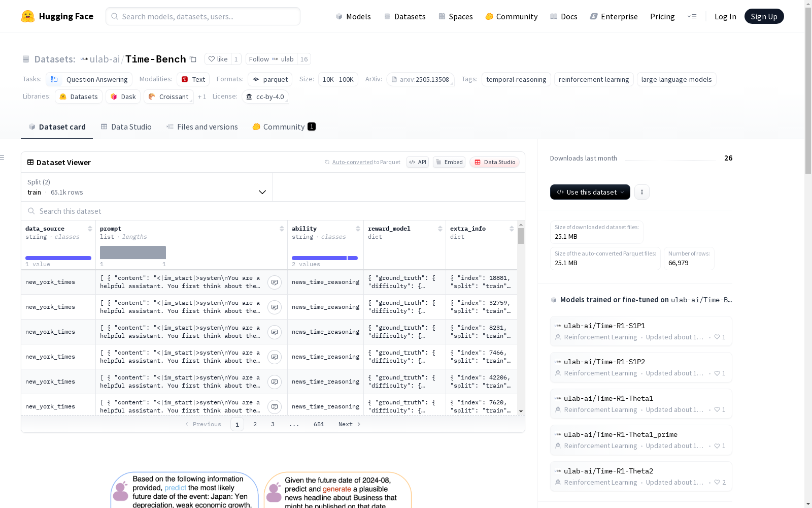Open chat view for index 32759 row
The image size is (812, 508).
[275, 307]
